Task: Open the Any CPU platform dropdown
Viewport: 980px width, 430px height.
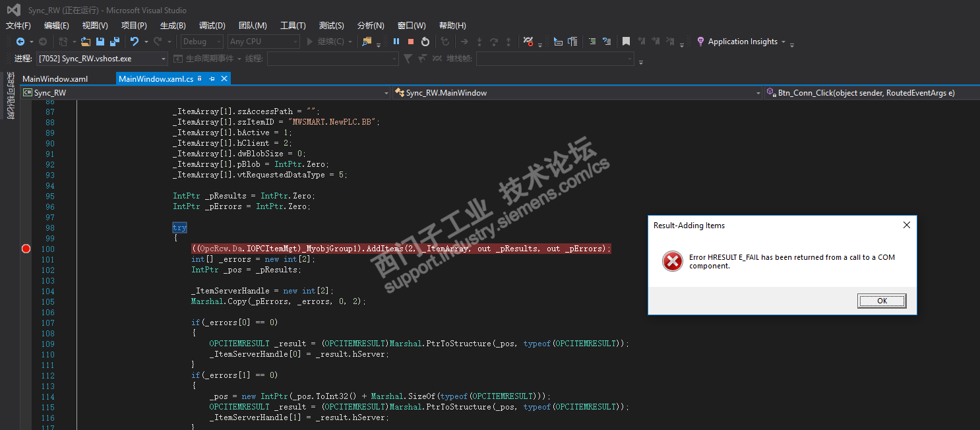Action: (264, 42)
